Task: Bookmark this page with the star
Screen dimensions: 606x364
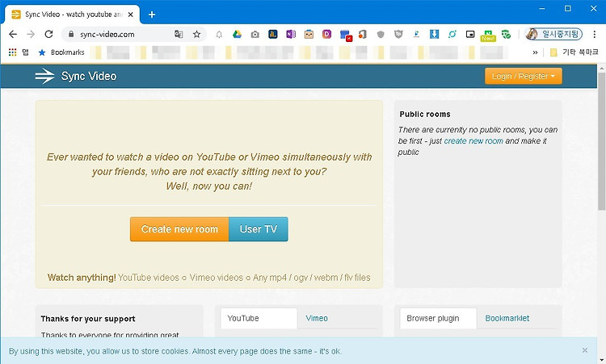Action: [196, 35]
